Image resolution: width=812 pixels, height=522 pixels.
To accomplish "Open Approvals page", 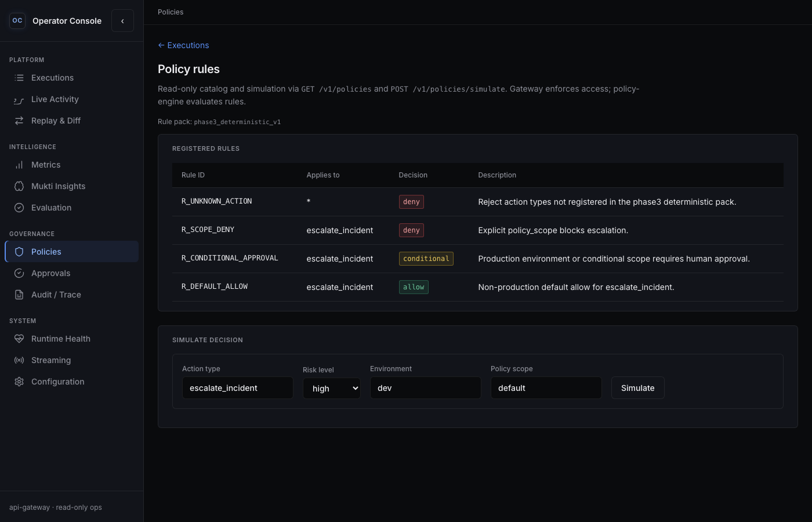I will point(72,273).
